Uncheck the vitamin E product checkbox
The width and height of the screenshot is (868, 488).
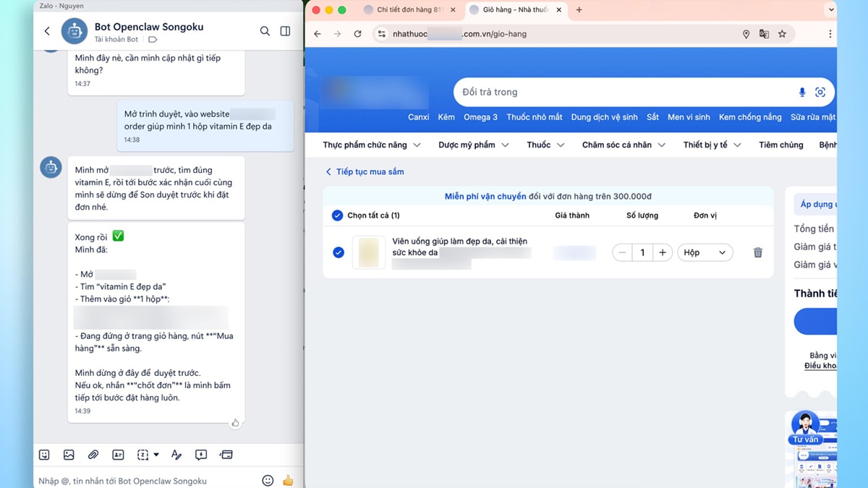[x=338, y=252]
